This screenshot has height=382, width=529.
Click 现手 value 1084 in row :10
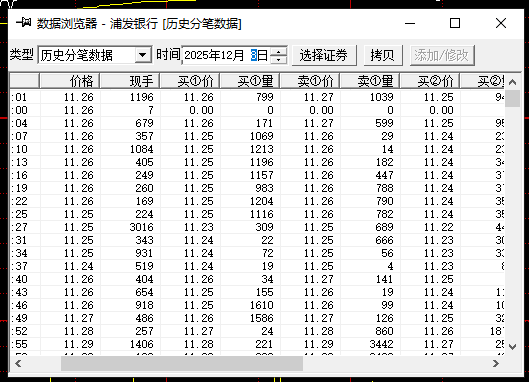tap(141, 149)
